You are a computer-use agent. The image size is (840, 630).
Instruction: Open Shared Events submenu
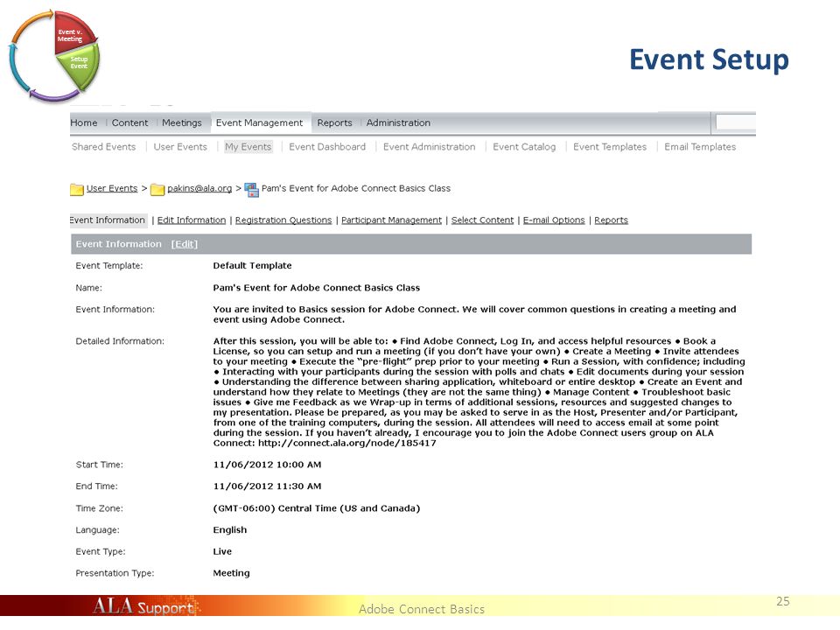103,147
